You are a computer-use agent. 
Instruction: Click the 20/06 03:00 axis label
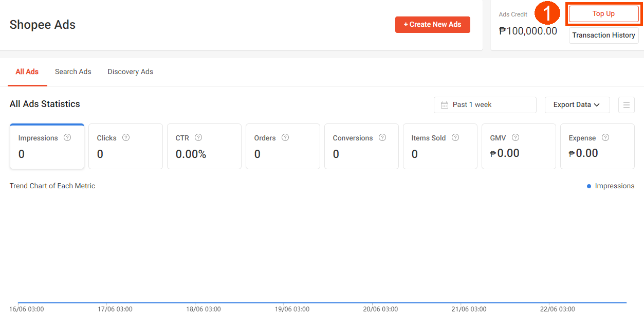click(380, 309)
